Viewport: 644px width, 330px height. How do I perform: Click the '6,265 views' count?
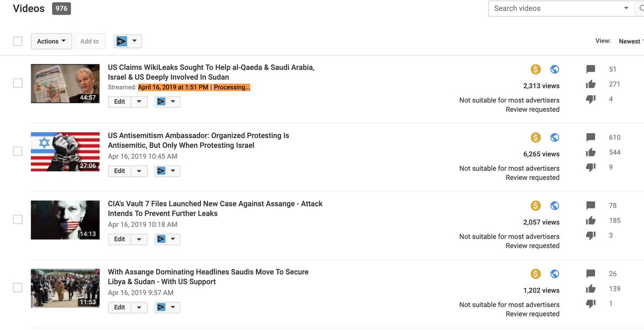(541, 154)
